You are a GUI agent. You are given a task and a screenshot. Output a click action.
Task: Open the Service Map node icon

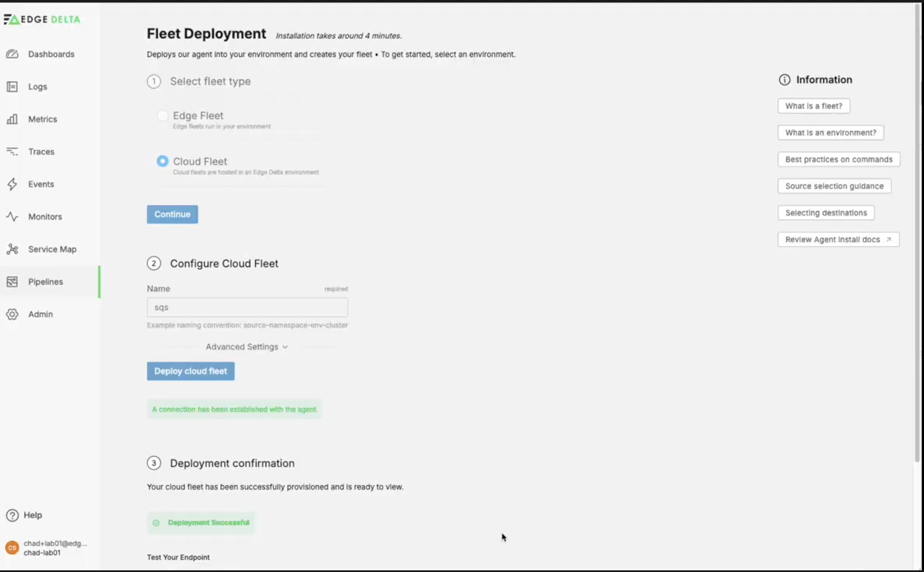[x=12, y=249]
